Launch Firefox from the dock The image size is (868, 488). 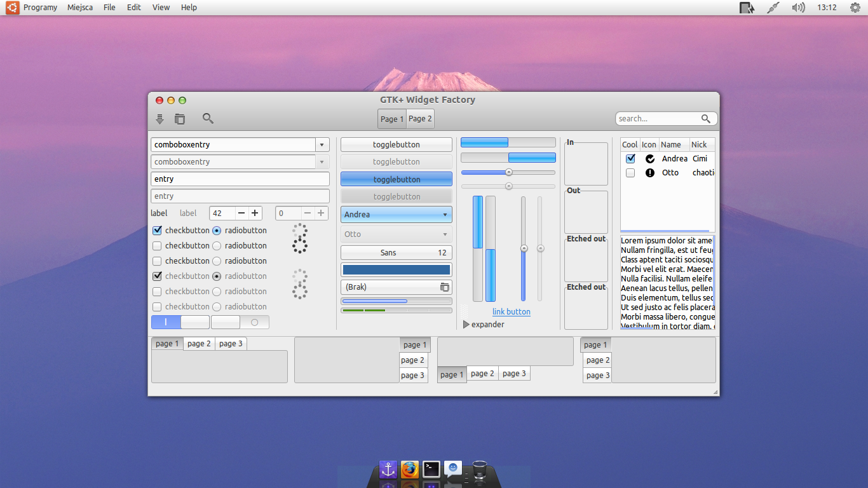tap(409, 470)
